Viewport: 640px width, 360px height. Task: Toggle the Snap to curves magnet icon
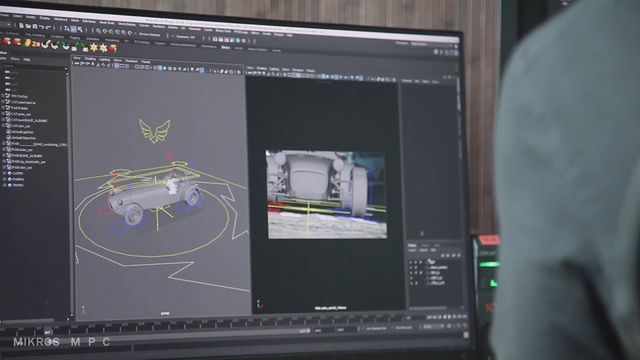[x=105, y=31]
